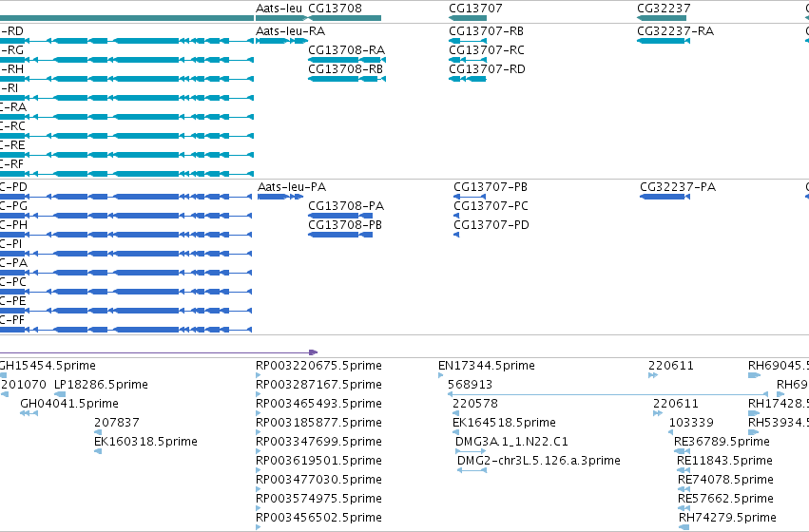The height and width of the screenshot is (532, 809).
Task: Click EST RH74279.5prime
Action: point(684,527)
